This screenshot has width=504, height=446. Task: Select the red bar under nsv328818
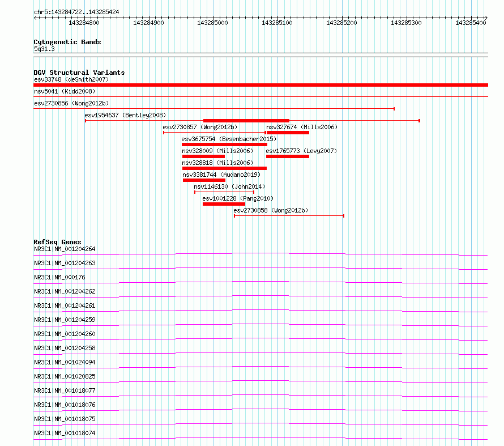224,168
